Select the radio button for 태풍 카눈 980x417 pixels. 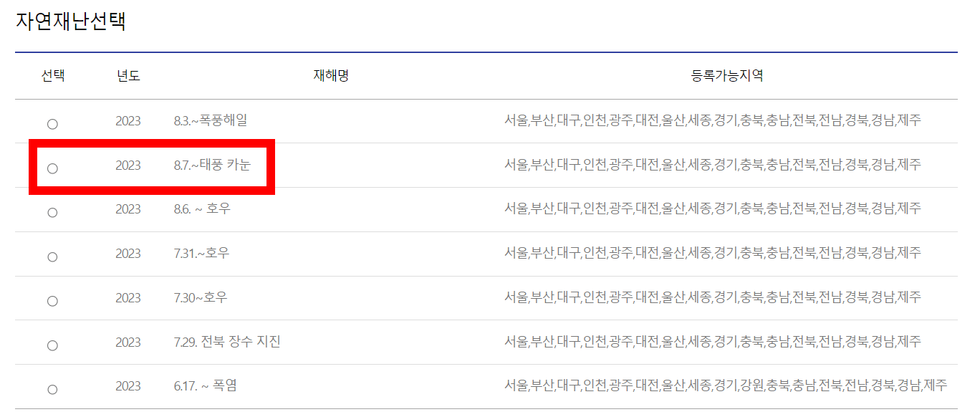point(52,168)
